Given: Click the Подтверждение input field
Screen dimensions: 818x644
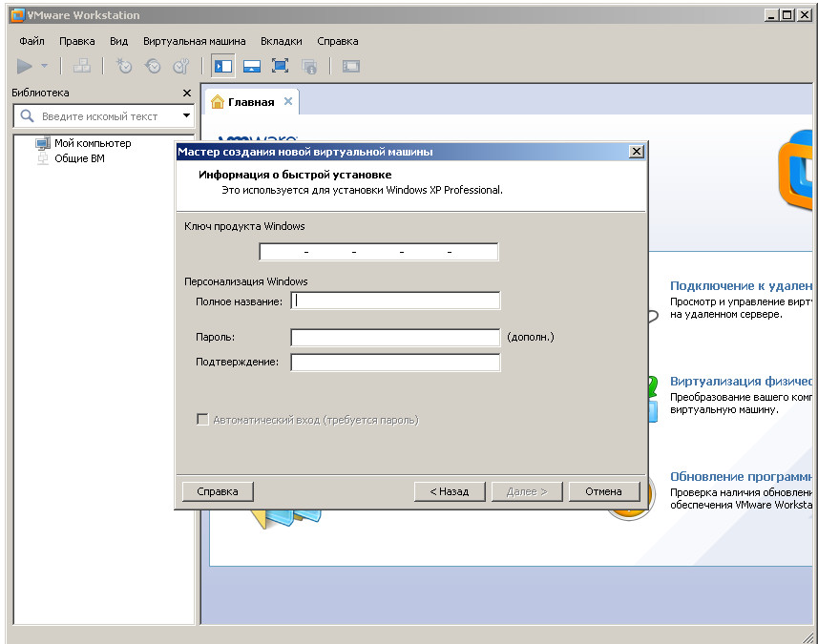Looking at the screenshot, I should point(395,363).
